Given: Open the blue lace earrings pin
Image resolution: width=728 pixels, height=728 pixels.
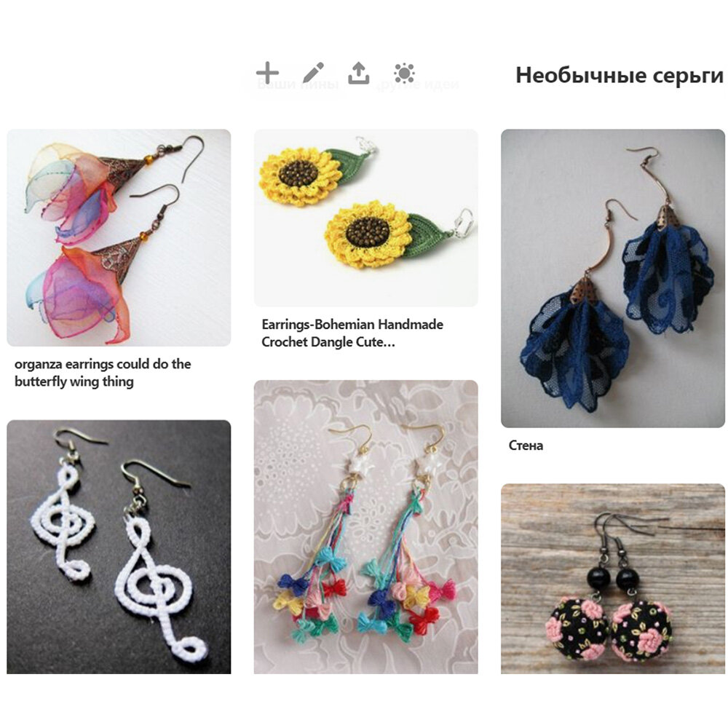Looking at the screenshot, I should pos(613,278).
